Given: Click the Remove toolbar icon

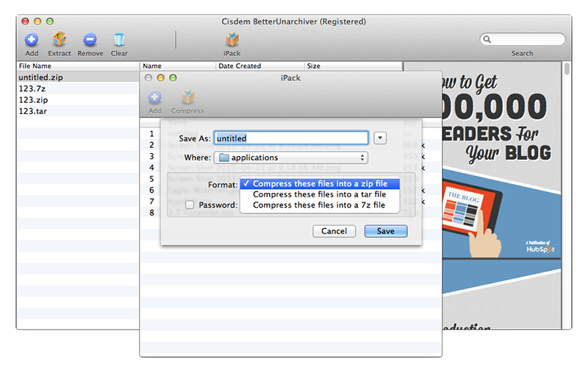Looking at the screenshot, I should point(90,40).
